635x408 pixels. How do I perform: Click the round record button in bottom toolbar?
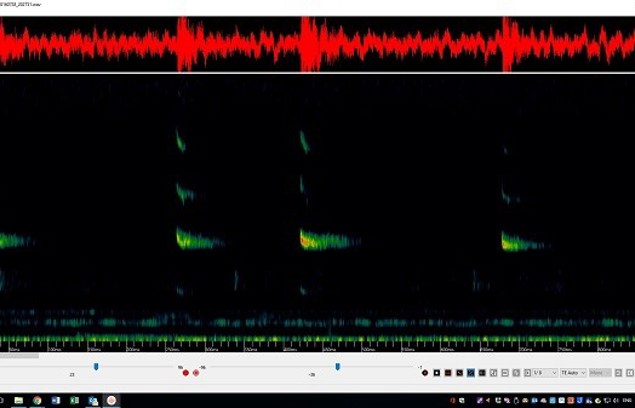(x=425, y=373)
